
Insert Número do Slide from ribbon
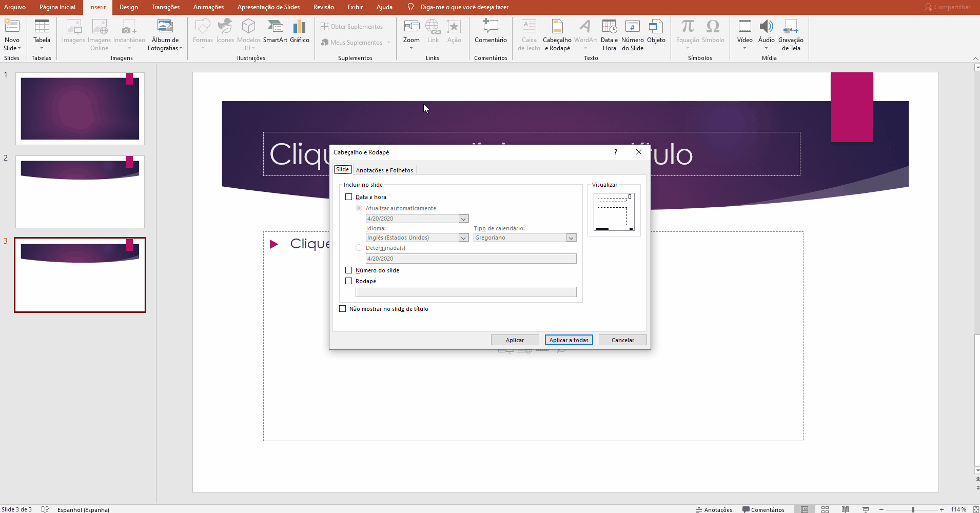[x=633, y=35]
